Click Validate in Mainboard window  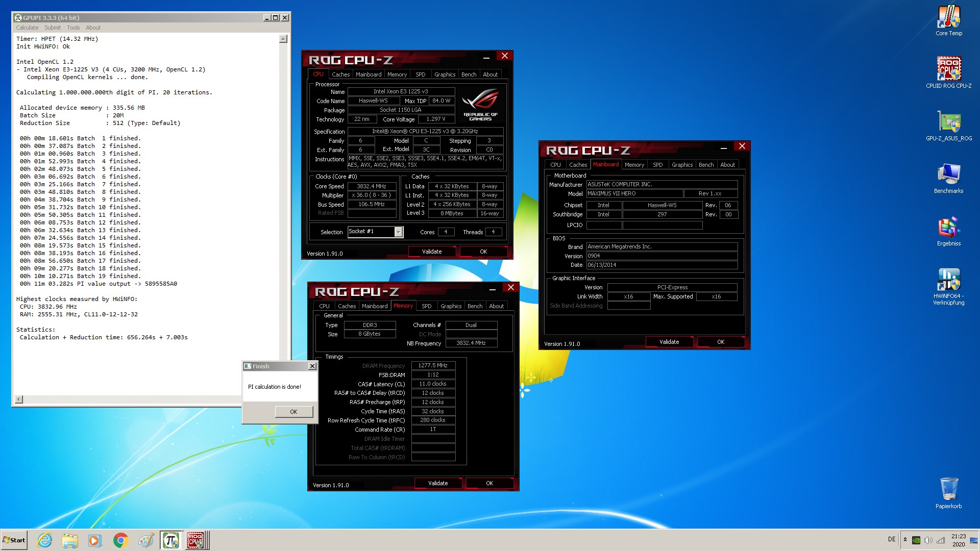(669, 342)
